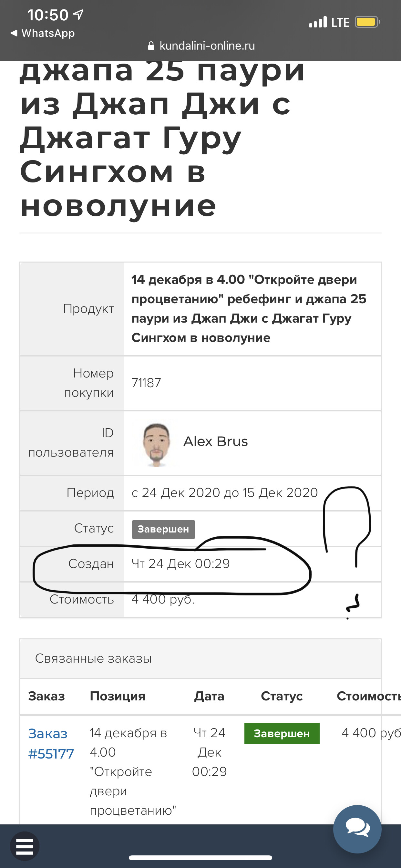
Task: Tap the Заказ column header
Action: point(46,696)
